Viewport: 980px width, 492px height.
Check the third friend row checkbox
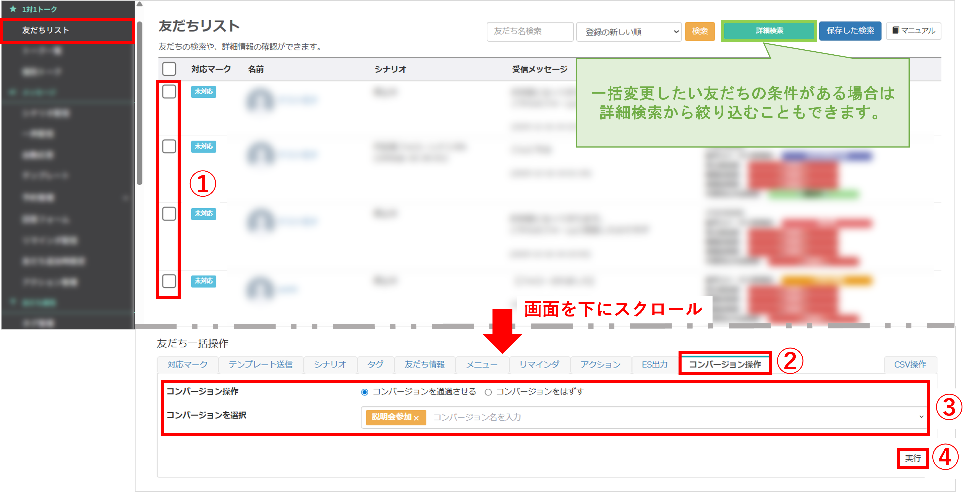pyautogui.click(x=169, y=213)
